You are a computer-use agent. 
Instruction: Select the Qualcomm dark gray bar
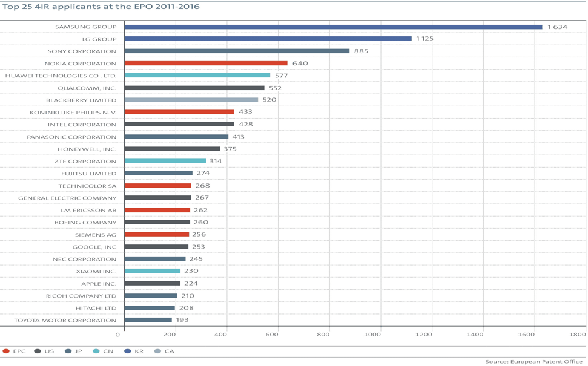click(194, 88)
